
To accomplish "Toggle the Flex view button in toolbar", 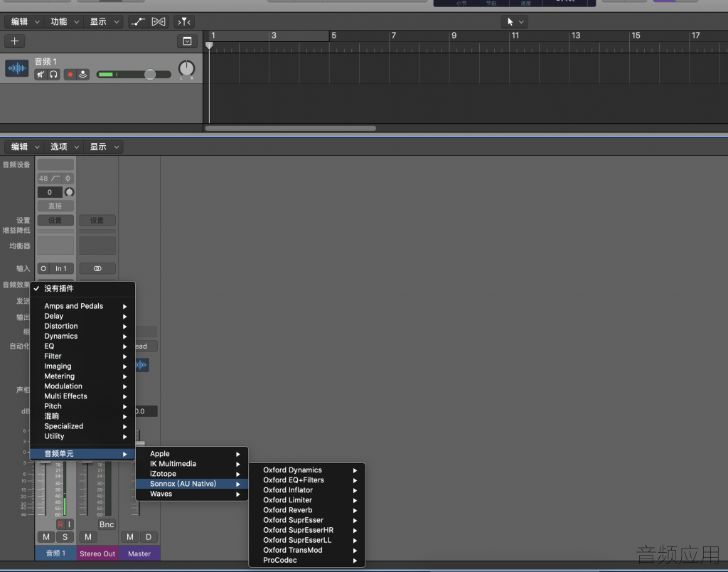I will (159, 22).
